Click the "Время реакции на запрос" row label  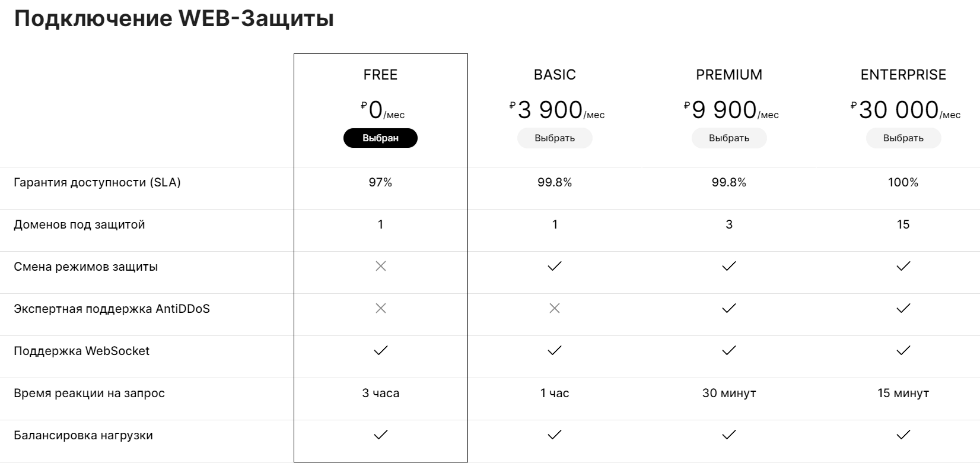[89, 393]
